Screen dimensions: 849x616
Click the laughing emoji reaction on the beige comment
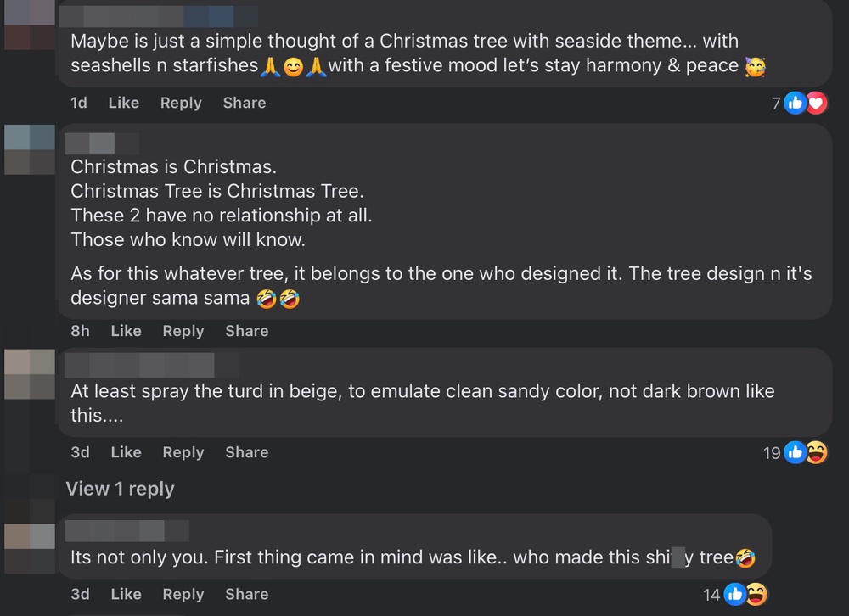(x=814, y=453)
